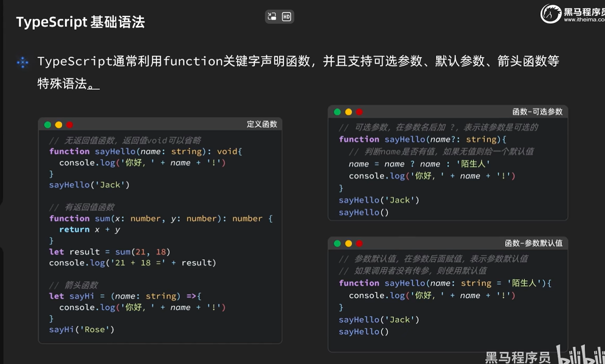Click the 定义函数 window title
This screenshot has height=364, width=605.
[262, 124]
